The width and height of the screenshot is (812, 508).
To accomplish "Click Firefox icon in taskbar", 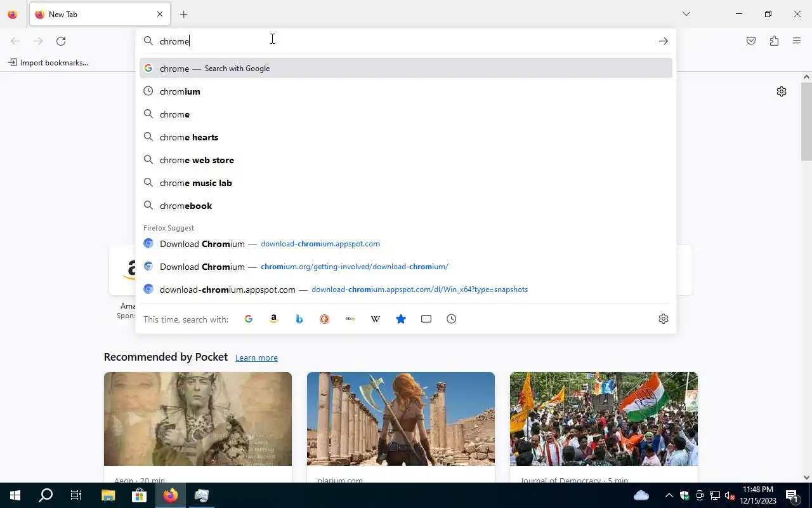I will pos(170,495).
